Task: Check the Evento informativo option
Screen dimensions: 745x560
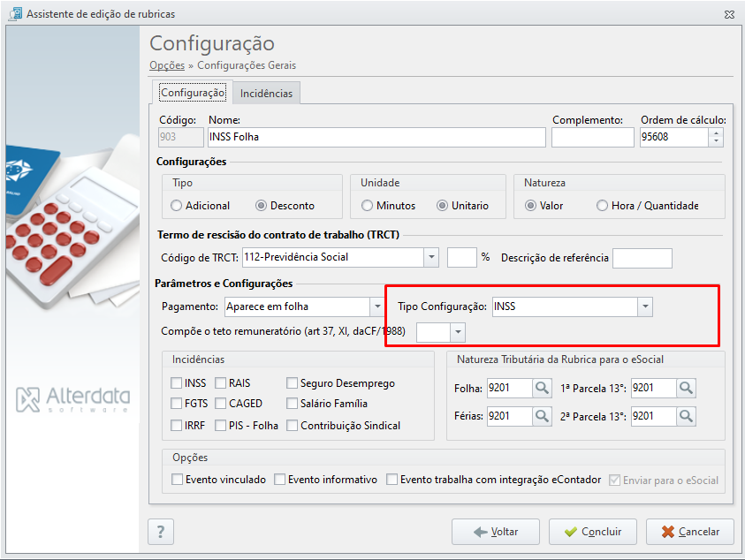Action: point(280,480)
